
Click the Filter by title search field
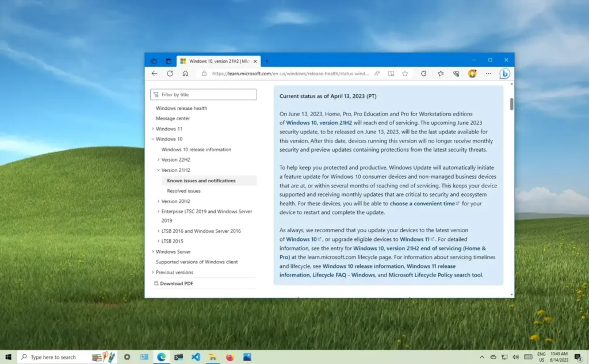[x=203, y=94]
